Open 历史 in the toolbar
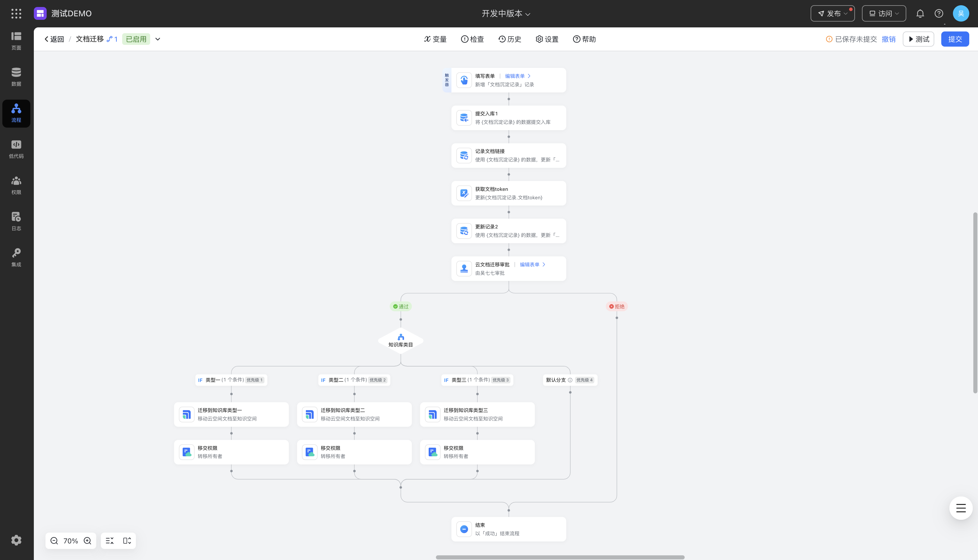Screen dimensions: 978x560 tap(510, 39)
